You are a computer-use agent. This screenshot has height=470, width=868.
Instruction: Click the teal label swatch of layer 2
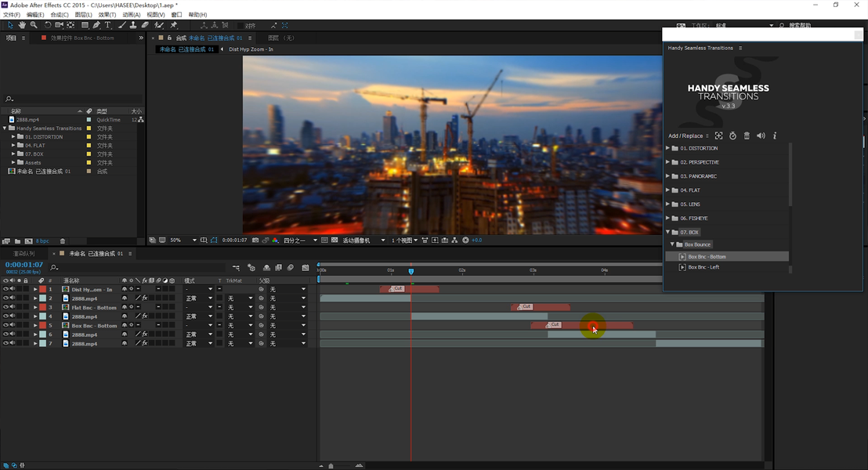[42, 298]
